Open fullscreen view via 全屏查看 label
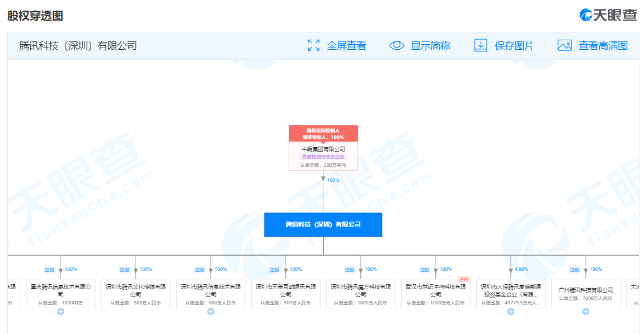 [347, 46]
